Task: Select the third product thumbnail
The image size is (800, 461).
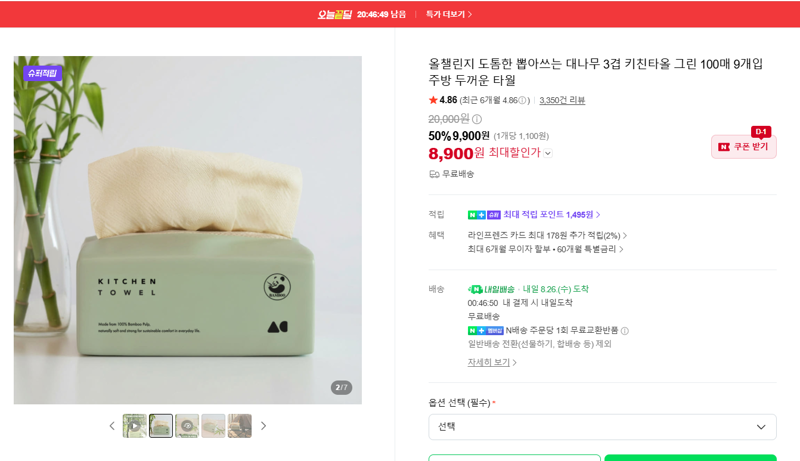Action: point(187,426)
